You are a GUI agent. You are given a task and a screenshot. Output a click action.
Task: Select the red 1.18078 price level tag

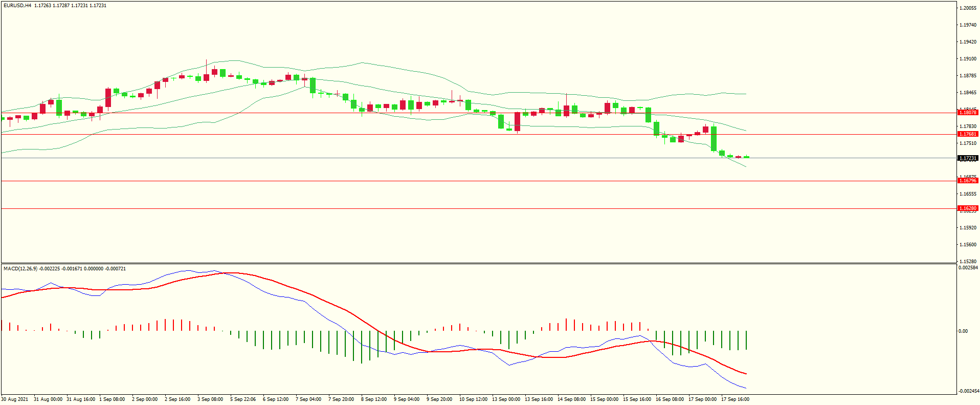[x=968, y=113]
